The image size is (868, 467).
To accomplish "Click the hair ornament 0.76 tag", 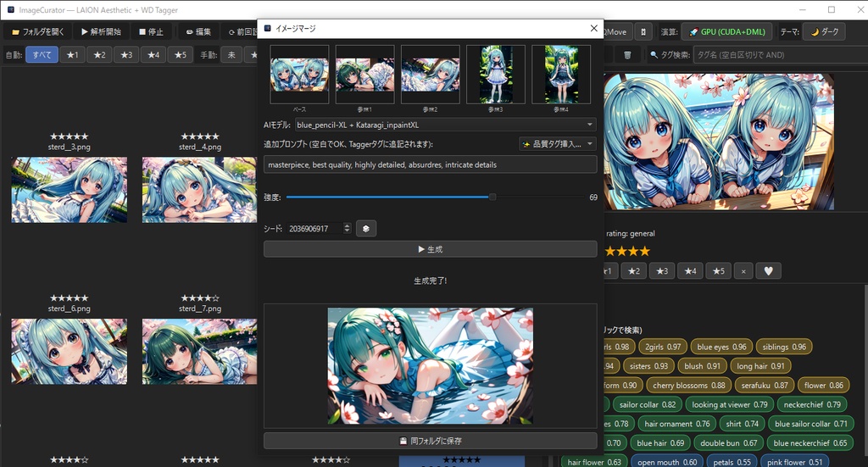I will [x=677, y=424].
